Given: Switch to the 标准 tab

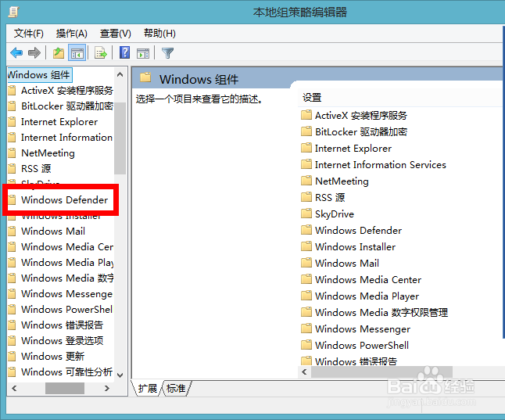Looking at the screenshot, I should pos(176,389).
